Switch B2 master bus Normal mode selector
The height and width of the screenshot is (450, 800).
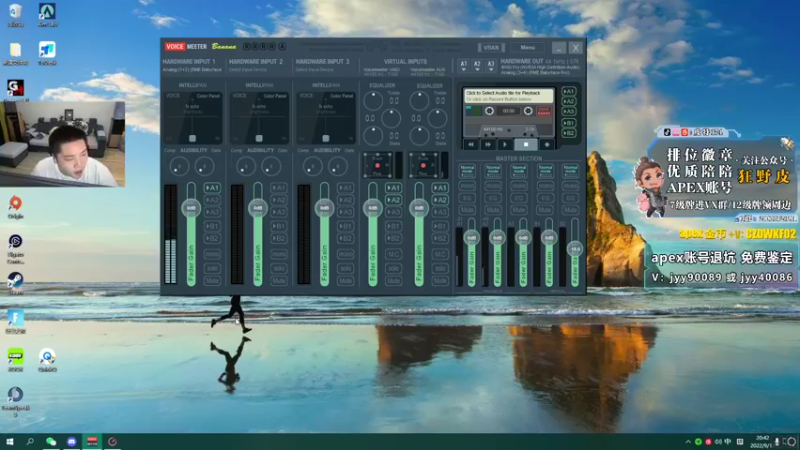[x=570, y=171]
